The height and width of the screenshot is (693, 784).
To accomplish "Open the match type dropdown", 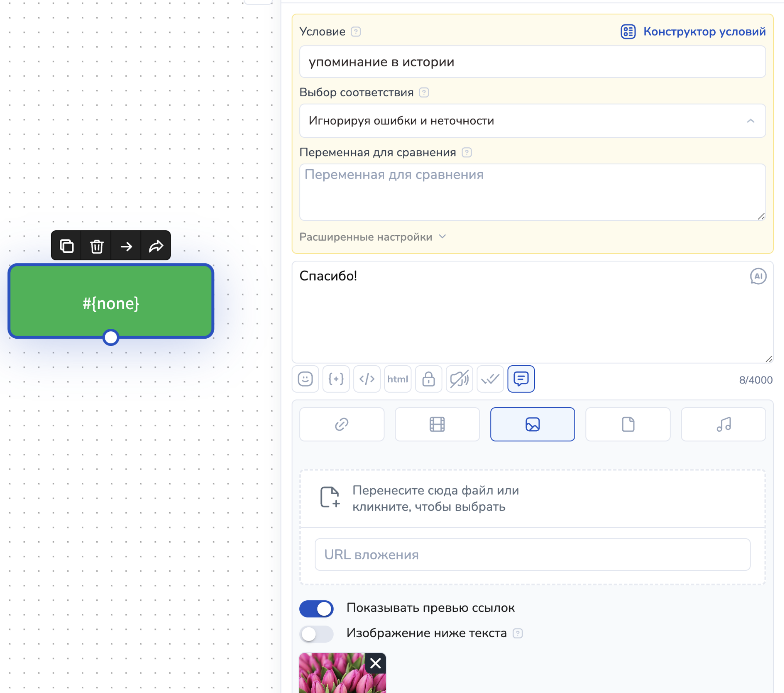I will click(x=532, y=121).
